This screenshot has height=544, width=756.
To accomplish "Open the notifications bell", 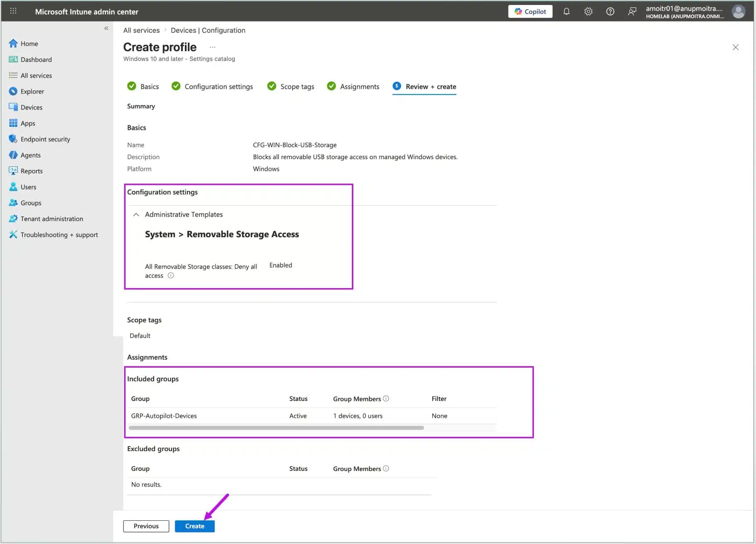I will pyautogui.click(x=566, y=12).
